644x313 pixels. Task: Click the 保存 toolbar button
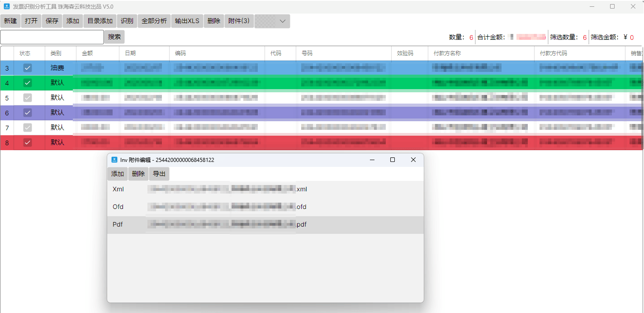[x=52, y=21]
